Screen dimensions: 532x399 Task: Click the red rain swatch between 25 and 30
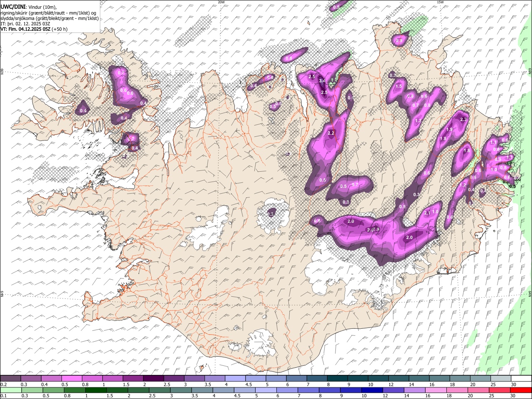coord(499,390)
